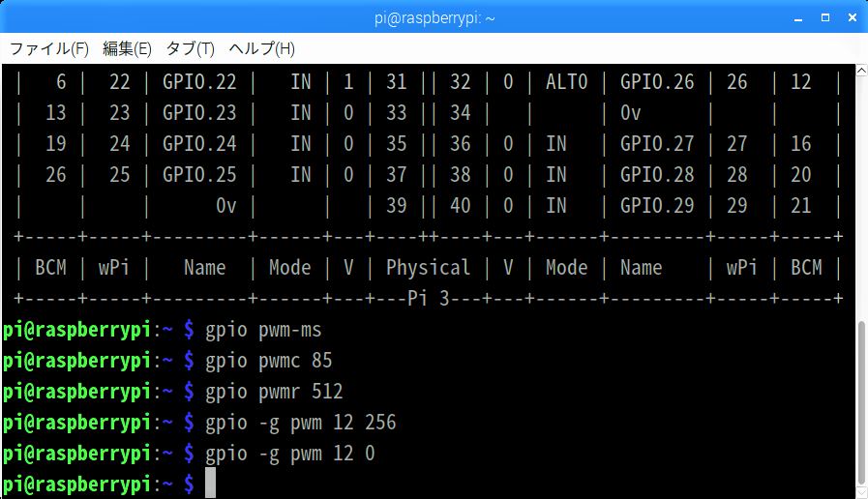Click the 'gpio pwm-ms' command line
The width and height of the screenshot is (868, 499).
pyautogui.click(x=263, y=331)
